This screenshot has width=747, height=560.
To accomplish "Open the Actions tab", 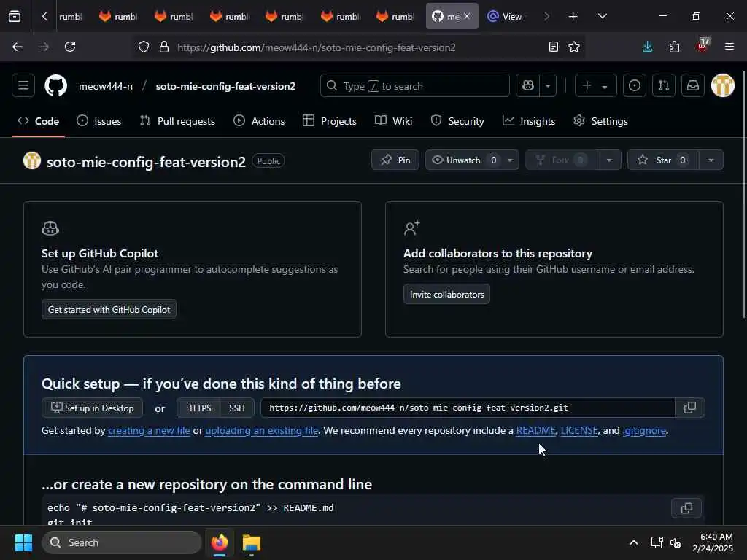I will 259,121.
